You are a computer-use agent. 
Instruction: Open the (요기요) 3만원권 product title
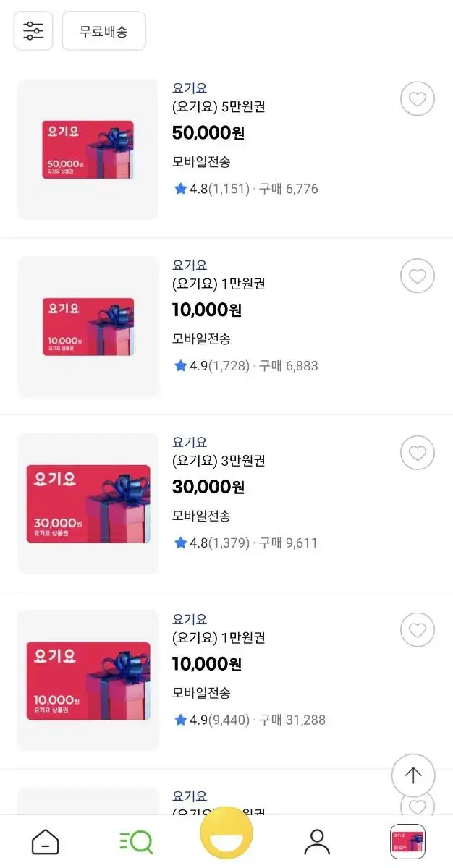219,461
